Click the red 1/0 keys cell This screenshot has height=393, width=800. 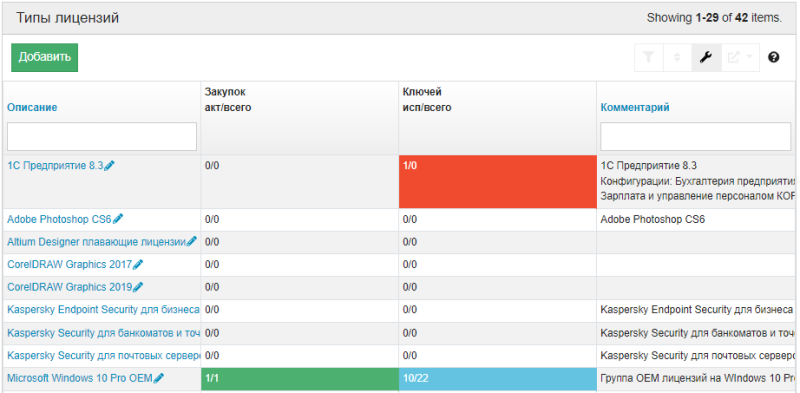pos(497,182)
